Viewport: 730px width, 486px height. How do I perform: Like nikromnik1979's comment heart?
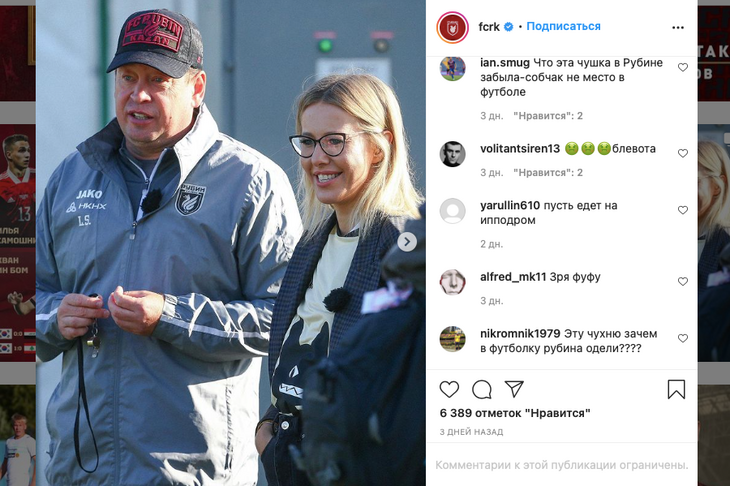[x=683, y=338]
